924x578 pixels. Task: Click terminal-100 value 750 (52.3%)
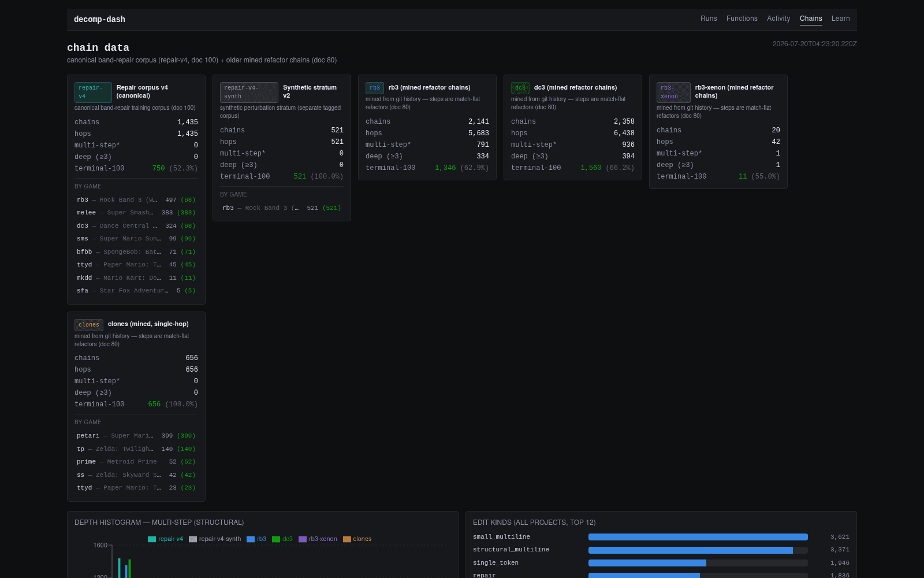coord(175,168)
